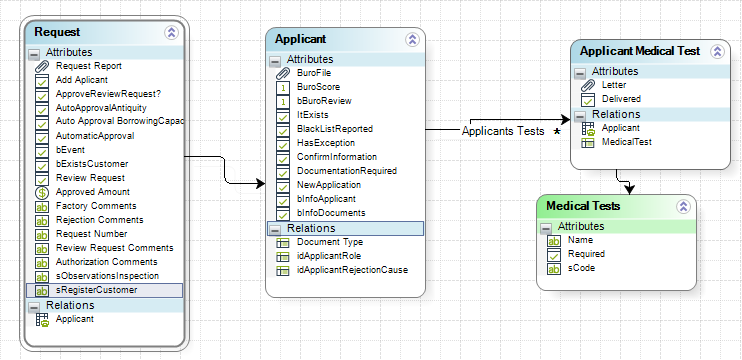The height and width of the screenshot is (360, 742).
Task: Collapse the Applicant Medical Test entity chevron
Action: [717, 52]
